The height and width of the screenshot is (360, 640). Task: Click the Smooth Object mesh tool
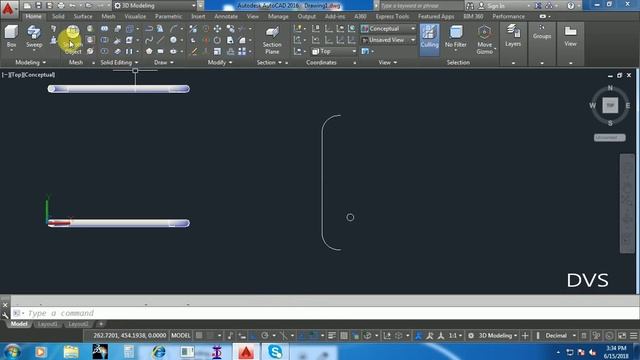click(x=73, y=40)
